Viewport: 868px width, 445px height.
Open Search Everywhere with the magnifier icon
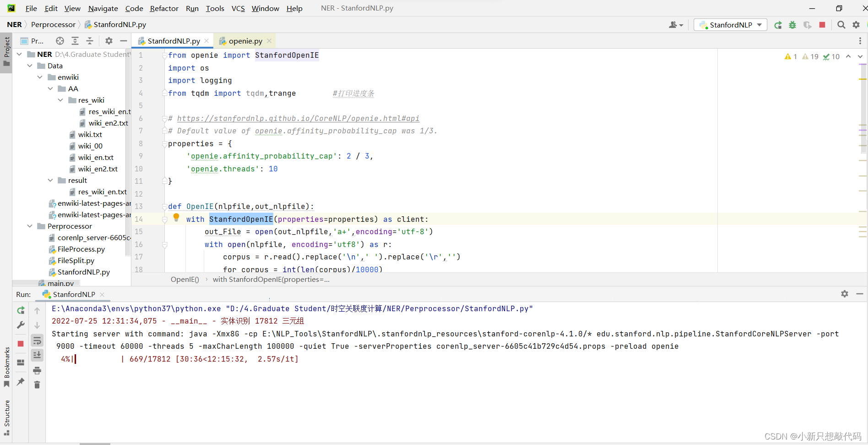(841, 25)
